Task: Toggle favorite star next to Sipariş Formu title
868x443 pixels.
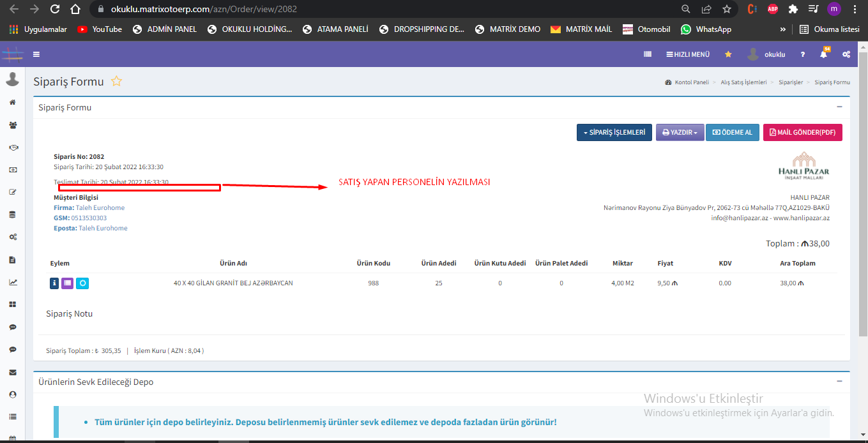Action: [x=116, y=82]
